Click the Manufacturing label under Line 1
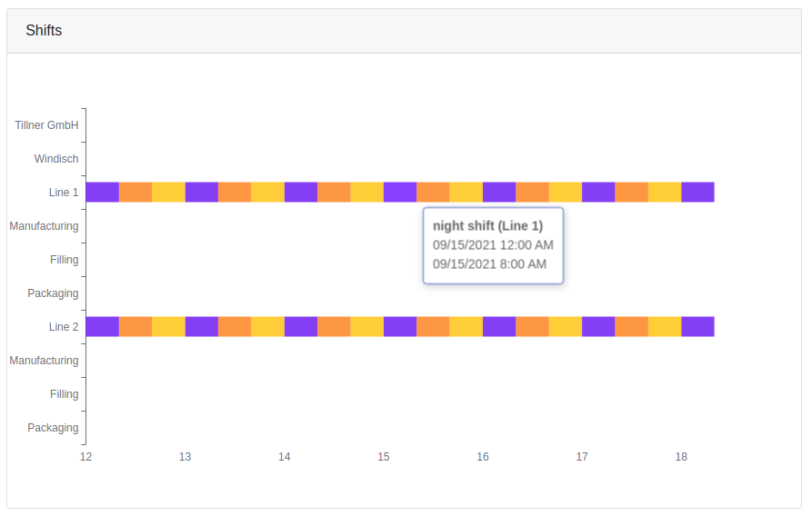Screen dimensions: 812x526 coord(44,226)
